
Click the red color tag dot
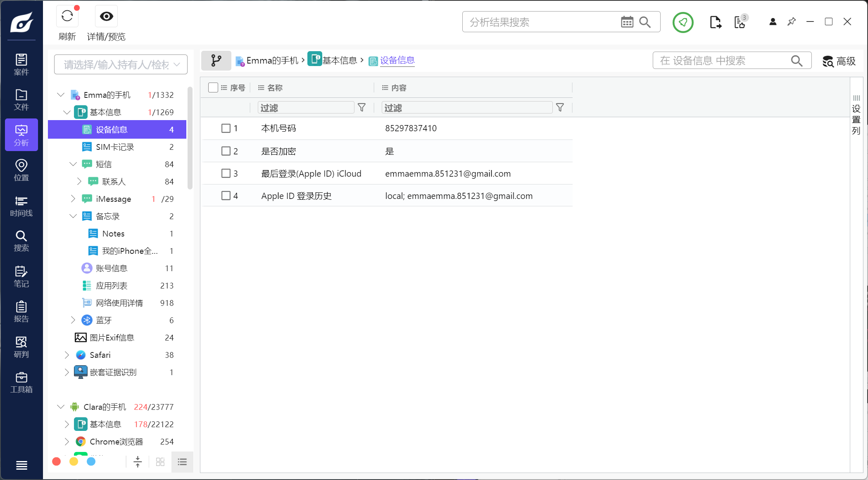[57, 461]
